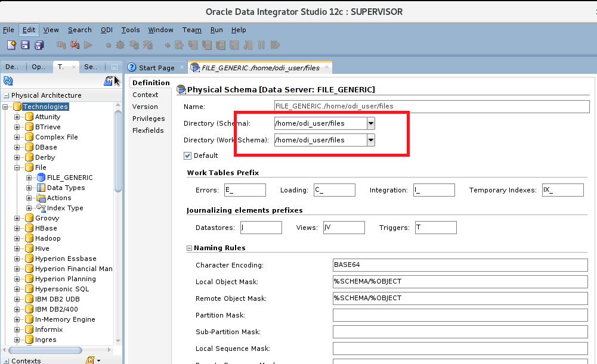The width and height of the screenshot is (597, 364).
Task: Switch to the Operator (Op..) navigator tab
Action: 38,67
